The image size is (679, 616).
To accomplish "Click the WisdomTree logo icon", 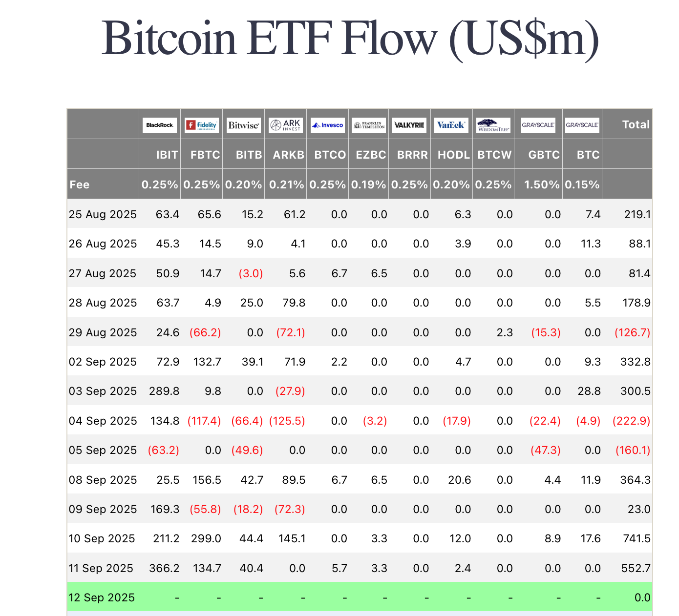I will click(493, 125).
